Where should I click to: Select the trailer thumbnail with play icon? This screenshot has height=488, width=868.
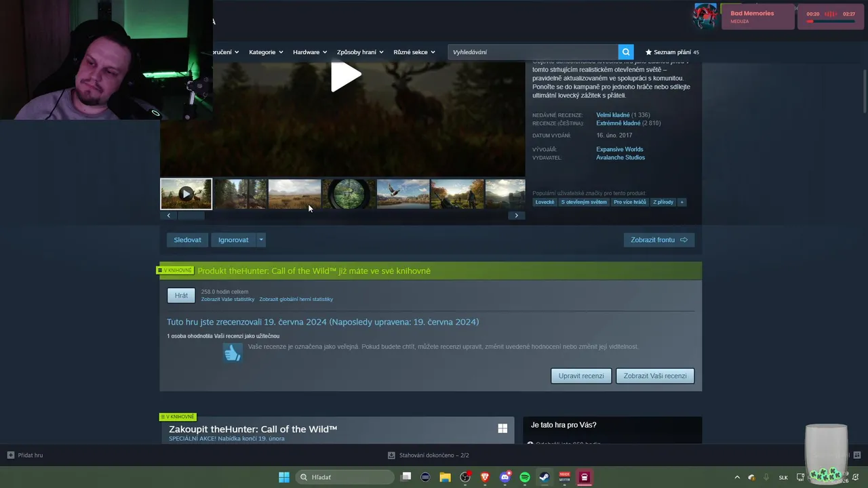tap(186, 194)
